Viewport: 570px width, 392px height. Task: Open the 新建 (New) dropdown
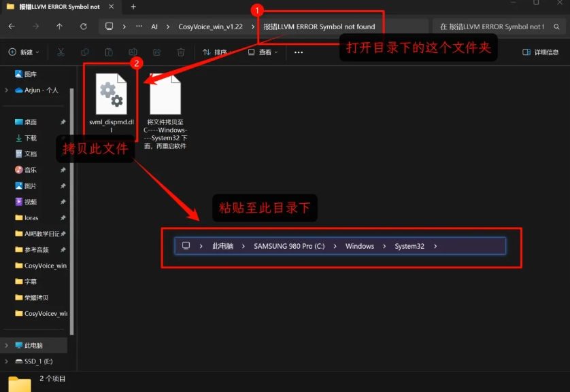(x=24, y=52)
